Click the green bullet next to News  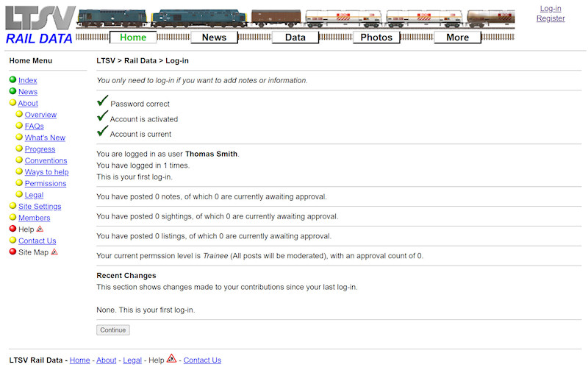(12, 91)
